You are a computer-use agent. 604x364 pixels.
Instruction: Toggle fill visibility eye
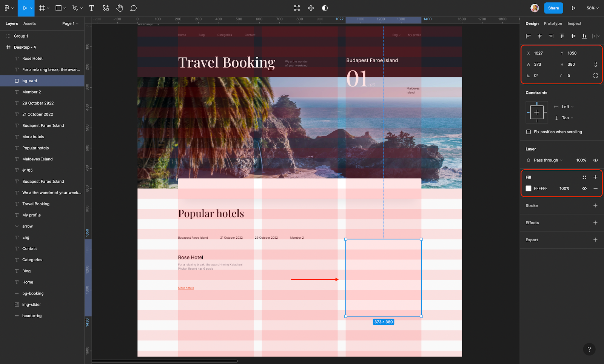[584, 188]
